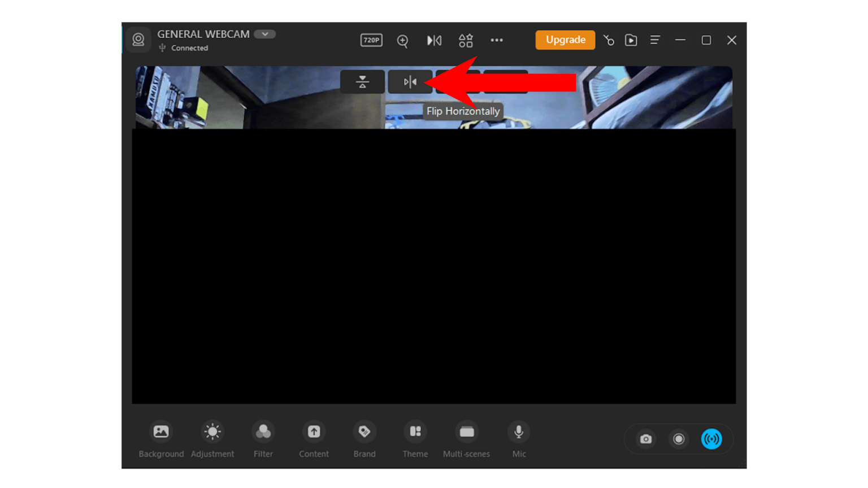Open the main menu with the lines icon
Screen dimensions: 868x488
654,40
